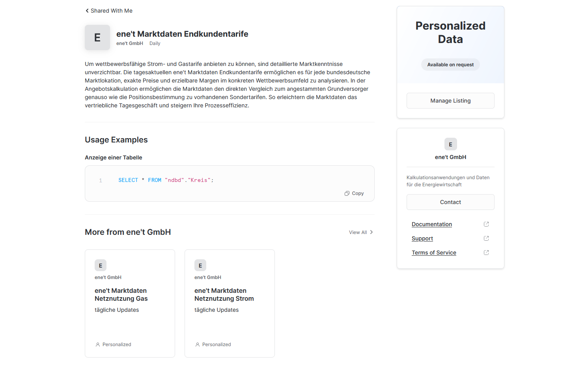The image size is (588, 369).
Task: Click the Available on request badge
Action: pos(450,65)
